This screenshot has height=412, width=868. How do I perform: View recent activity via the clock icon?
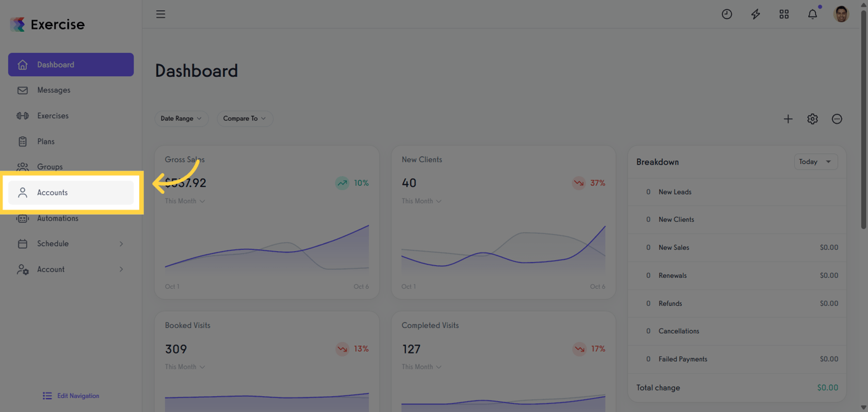tap(726, 13)
